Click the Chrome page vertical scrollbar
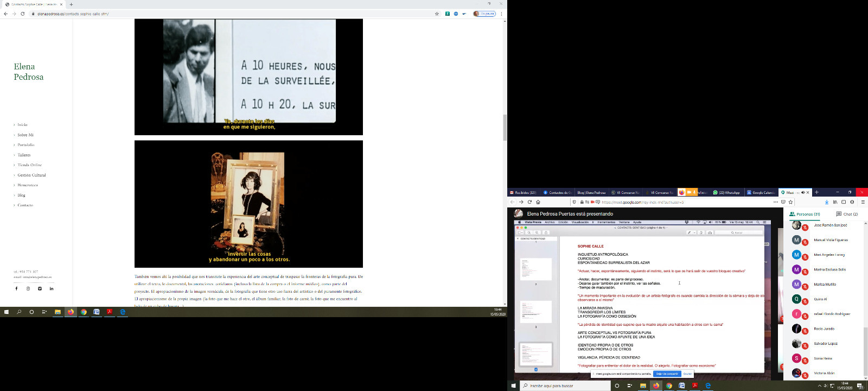The image size is (868, 391). tap(505, 128)
